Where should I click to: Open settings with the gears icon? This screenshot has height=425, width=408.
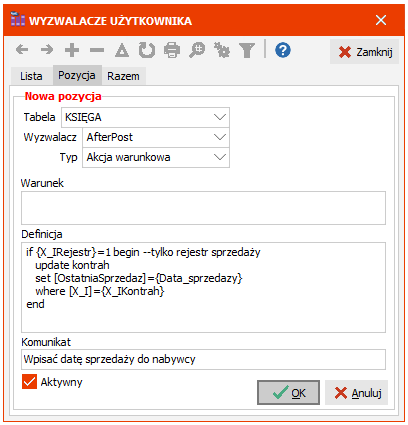222,50
